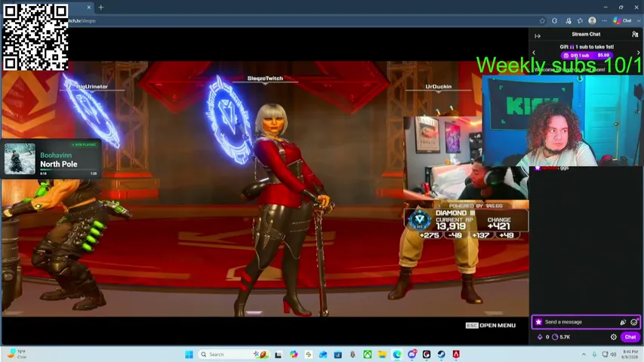This screenshot has width=644, height=362.
Task: Open the chat community users list
Action: [x=635, y=35]
